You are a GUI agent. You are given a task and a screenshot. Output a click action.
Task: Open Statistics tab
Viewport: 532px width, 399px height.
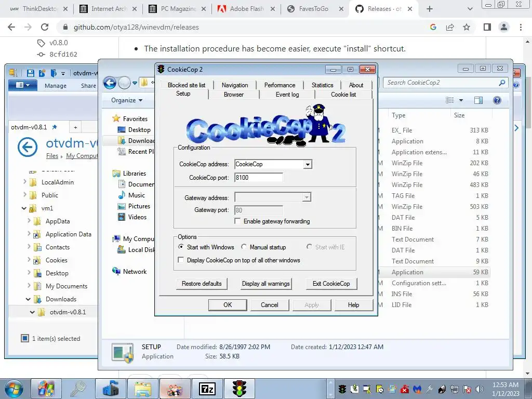click(x=322, y=85)
